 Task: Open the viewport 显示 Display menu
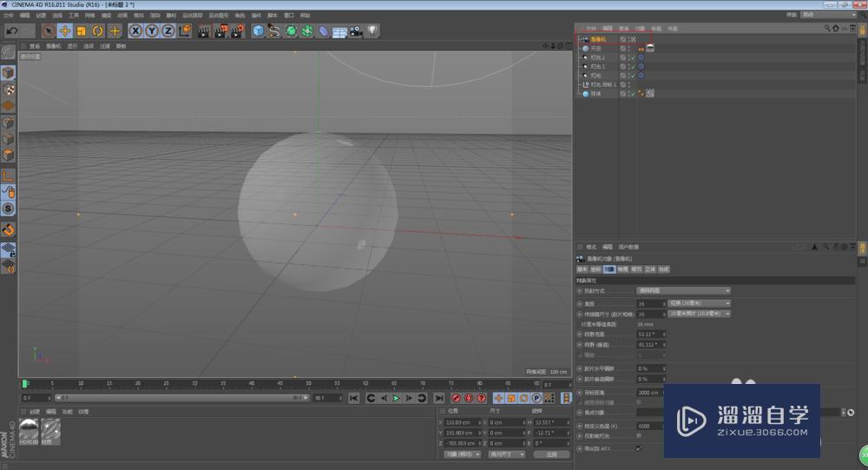coord(73,46)
